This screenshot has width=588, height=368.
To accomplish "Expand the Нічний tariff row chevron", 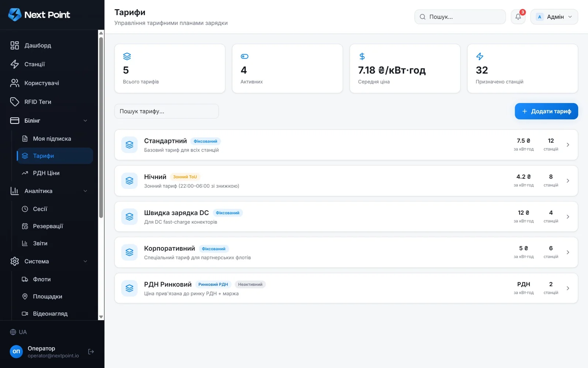I will tap(568, 181).
